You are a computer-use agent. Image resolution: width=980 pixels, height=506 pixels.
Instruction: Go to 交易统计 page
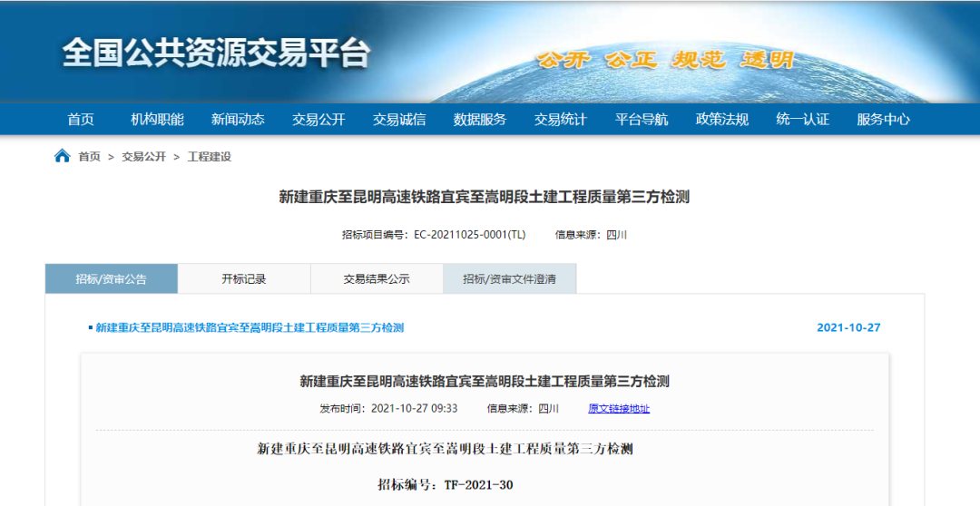561,120
